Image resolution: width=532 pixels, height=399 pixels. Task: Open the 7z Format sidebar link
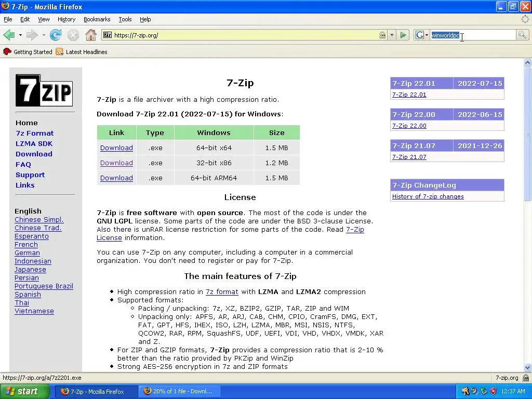pos(35,134)
